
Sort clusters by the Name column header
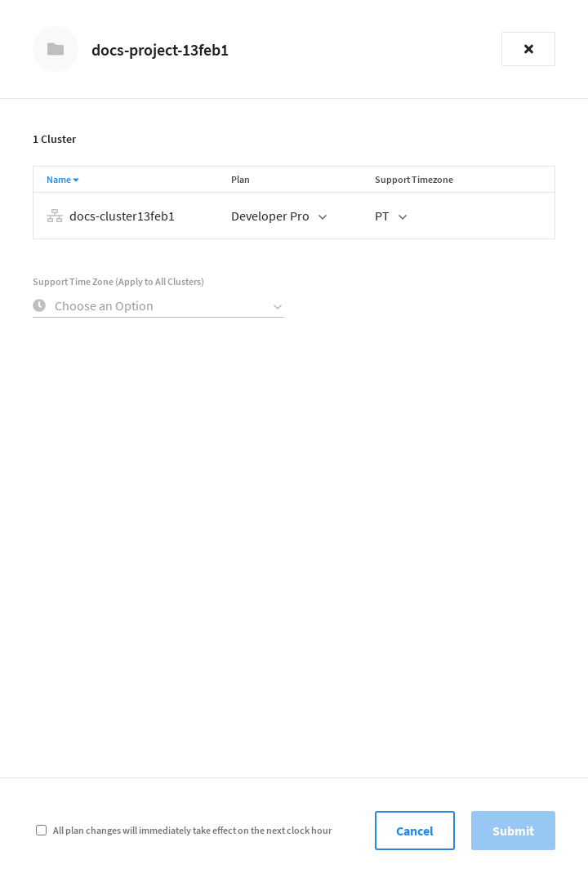[57, 180]
